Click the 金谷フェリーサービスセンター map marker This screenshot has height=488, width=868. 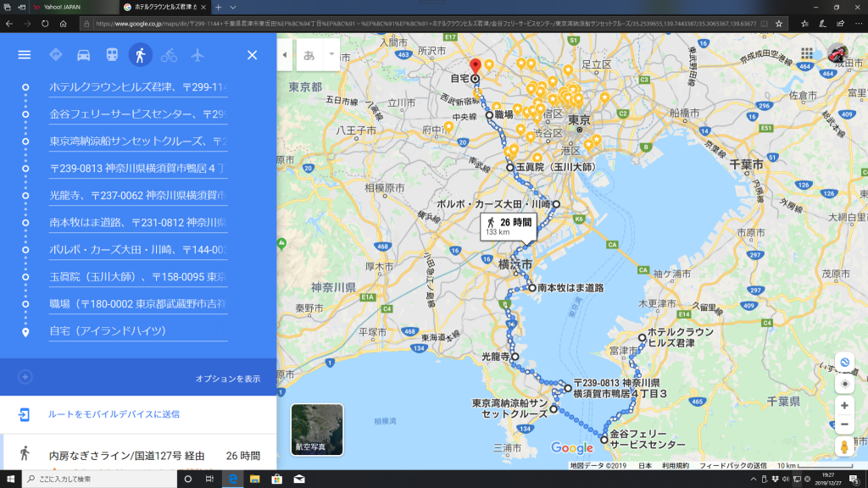coord(604,441)
